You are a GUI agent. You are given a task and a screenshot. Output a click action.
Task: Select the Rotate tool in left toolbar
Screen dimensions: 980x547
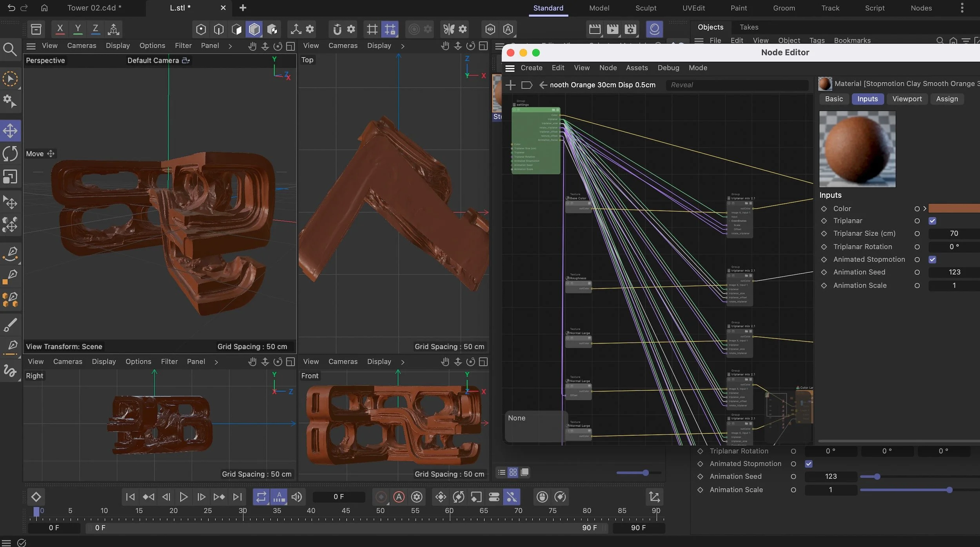[x=10, y=153]
